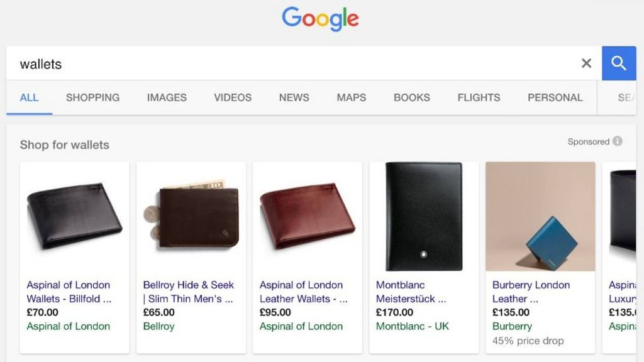
Task: Select the ALL results tab
Action: click(29, 97)
